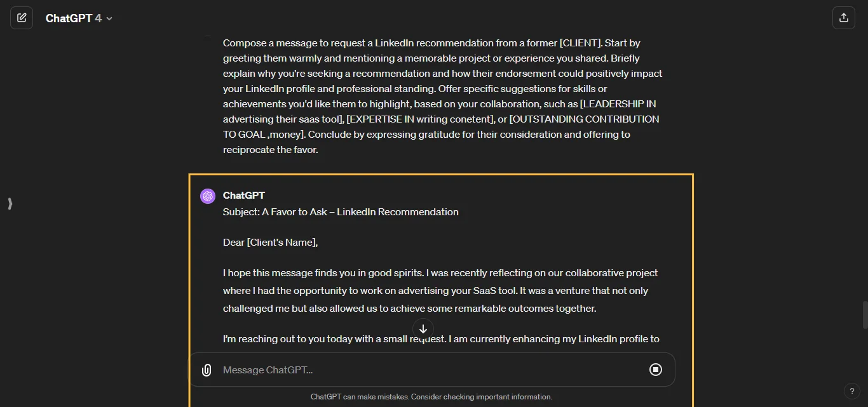The width and height of the screenshot is (868, 407).
Task: Click the disclaimer about ChatGPT mistakes
Action: 431,397
